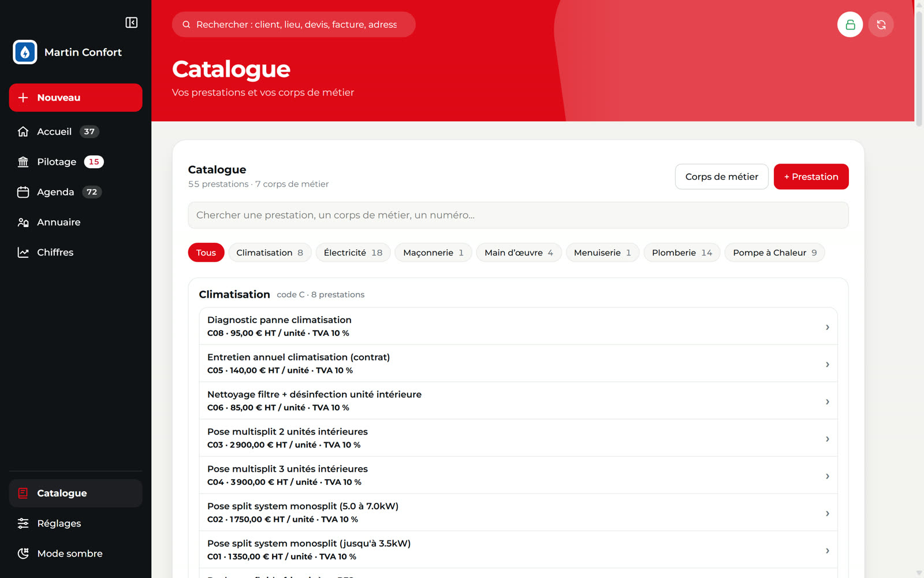The height and width of the screenshot is (578, 924).
Task: Click the Chercher une prestation search field
Action: 518,215
